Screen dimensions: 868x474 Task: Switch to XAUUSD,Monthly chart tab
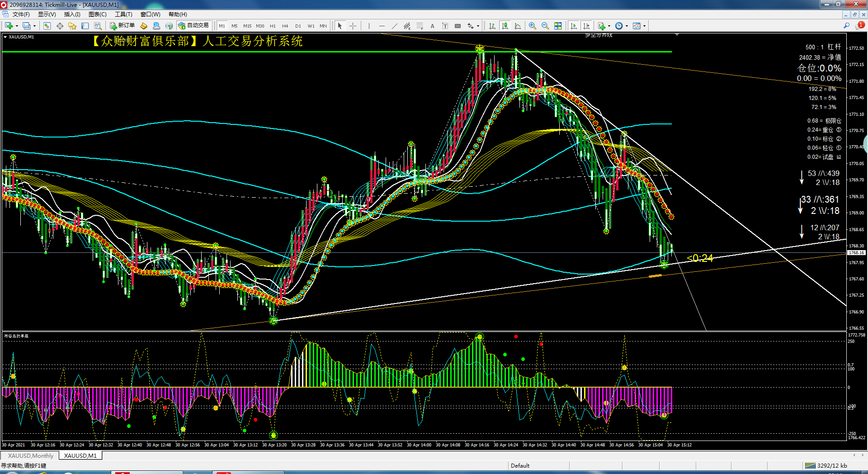[31, 455]
